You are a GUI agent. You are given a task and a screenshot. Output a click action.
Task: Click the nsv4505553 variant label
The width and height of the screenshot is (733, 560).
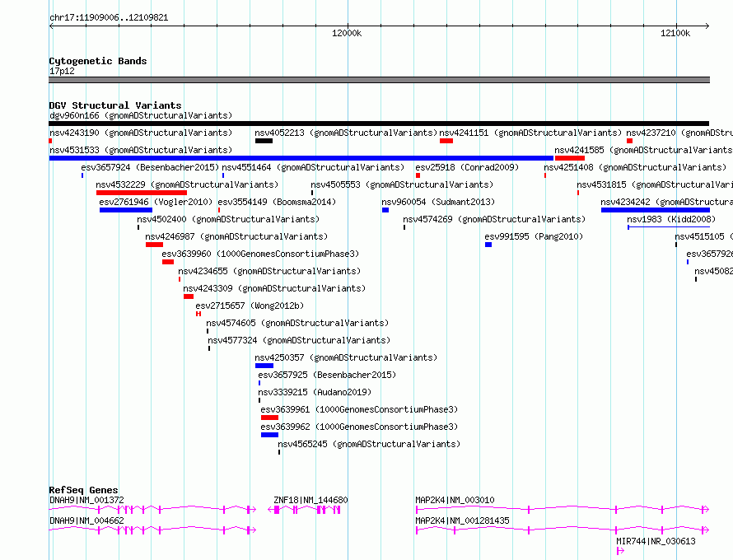point(402,184)
